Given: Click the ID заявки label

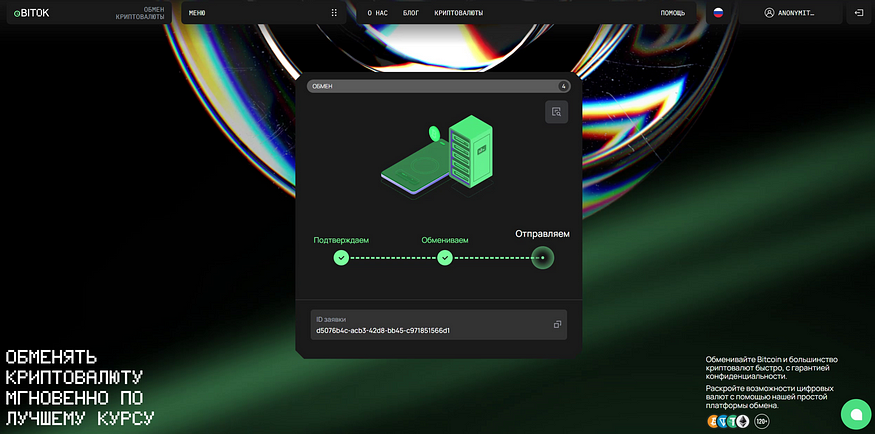Looking at the screenshot, I should point(331,320).
